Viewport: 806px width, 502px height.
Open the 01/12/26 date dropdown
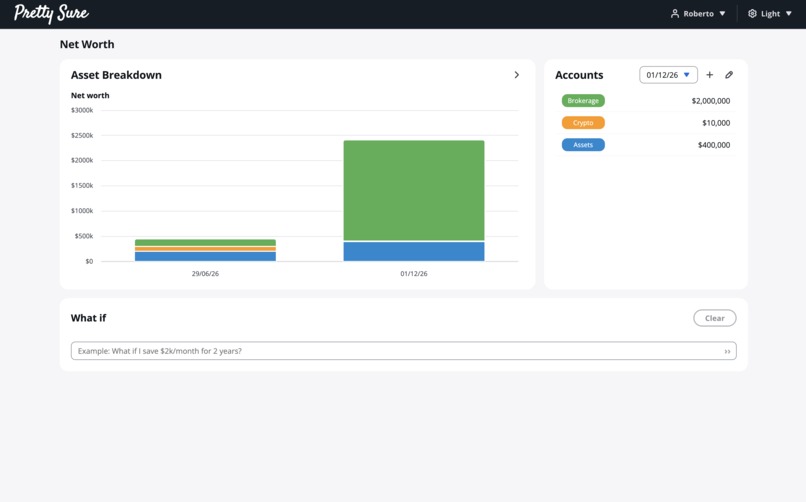[x=668, y=75]
